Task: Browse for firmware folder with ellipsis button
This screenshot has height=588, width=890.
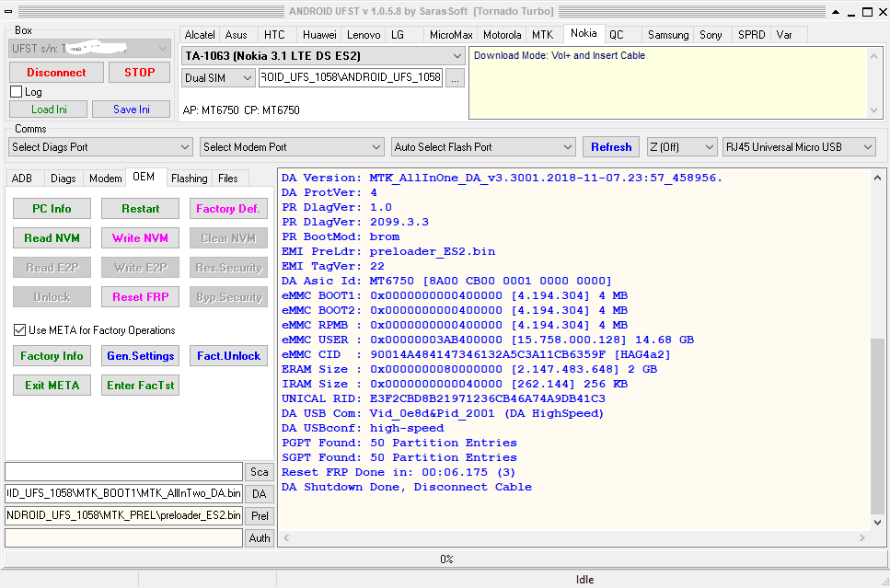Action: pos(455,78)
